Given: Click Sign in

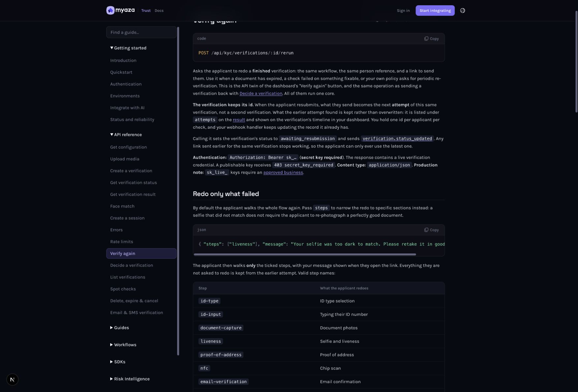Looking at the screenshot, I should click(403, 11).
